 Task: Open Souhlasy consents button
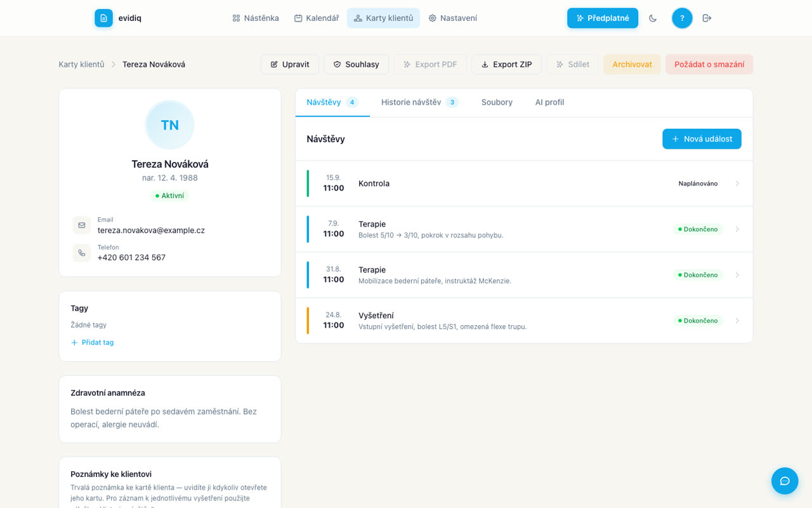[x=356, y=64]
